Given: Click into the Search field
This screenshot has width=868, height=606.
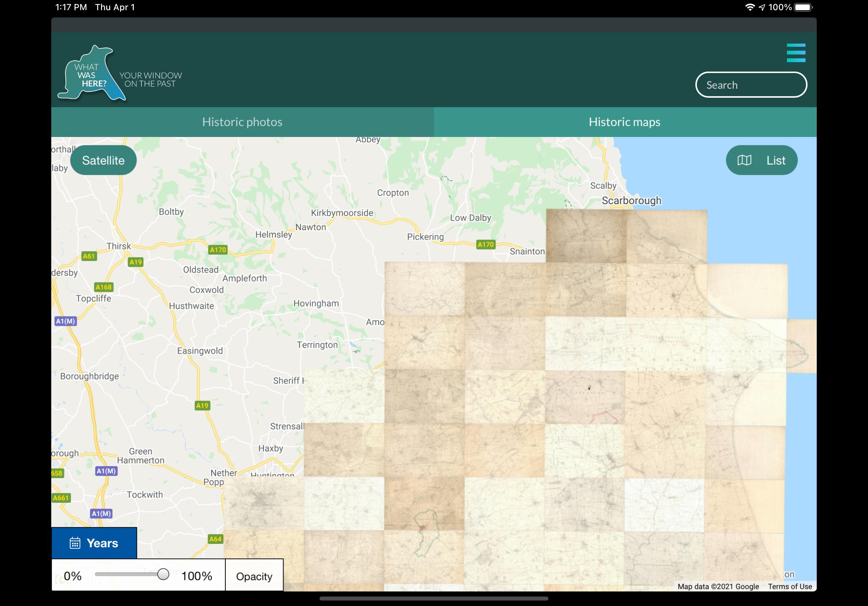Looking at the screenshot, I should tap(751, 85).
